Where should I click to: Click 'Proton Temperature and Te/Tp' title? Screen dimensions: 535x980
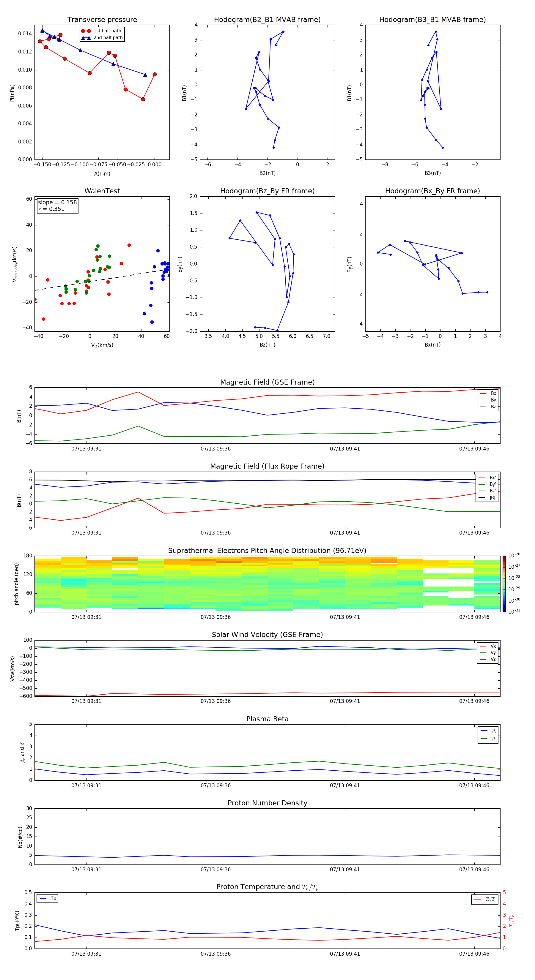267,888
